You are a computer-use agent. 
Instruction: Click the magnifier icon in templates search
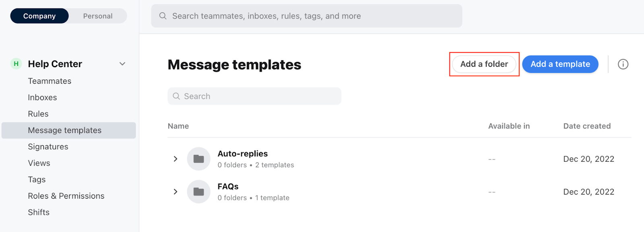tap(176, 96)
